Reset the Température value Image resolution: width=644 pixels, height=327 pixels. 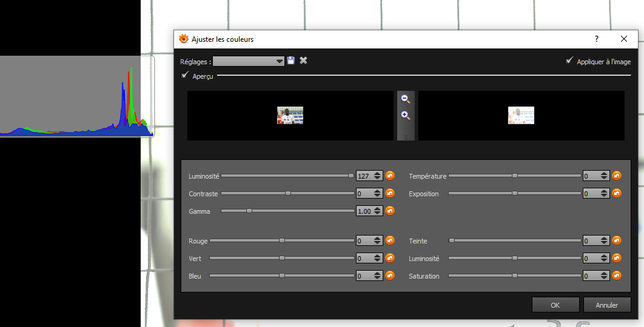click(617, 176)
